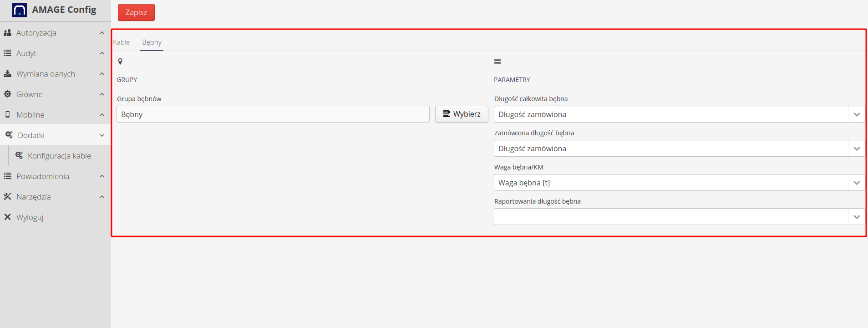Open the Zamówiona długość bębna dropdown

pyautogui.click(x=857, y=149)
